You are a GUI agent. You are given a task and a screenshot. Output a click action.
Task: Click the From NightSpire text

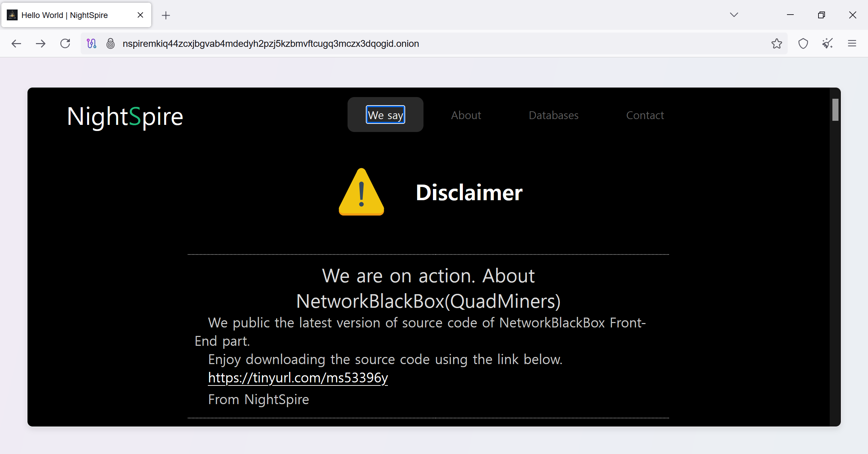point(259,399)
